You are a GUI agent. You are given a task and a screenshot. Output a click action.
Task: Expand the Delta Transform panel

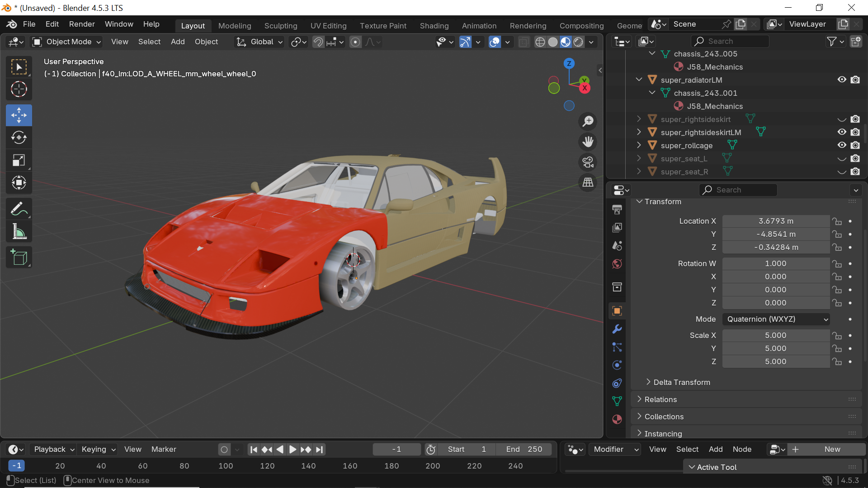coord(681,382)
